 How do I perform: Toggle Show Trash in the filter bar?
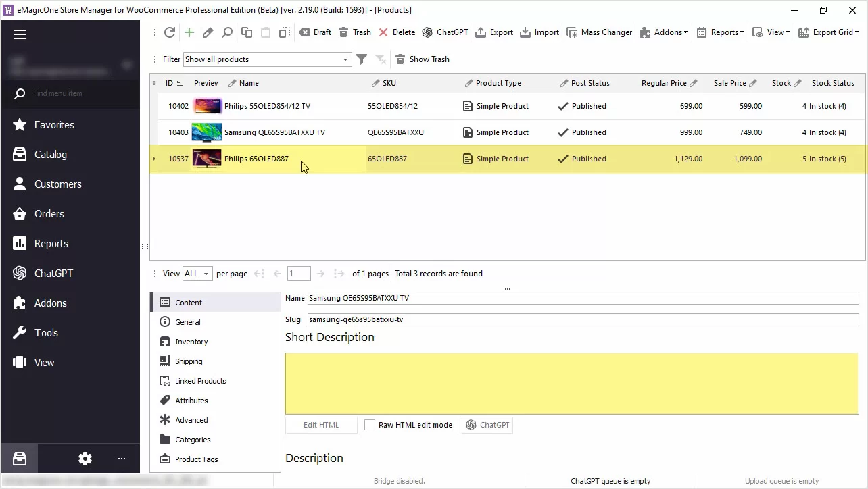click(x=422, y=59)
